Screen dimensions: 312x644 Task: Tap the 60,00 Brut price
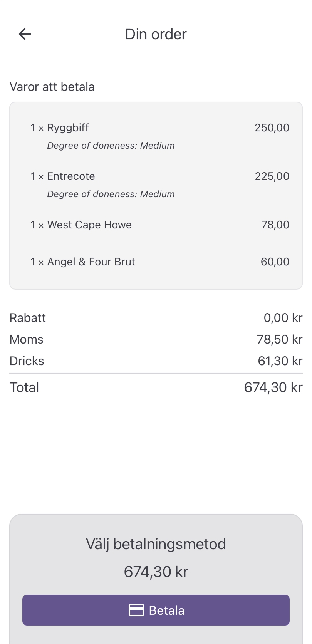(x=275, y=262)
